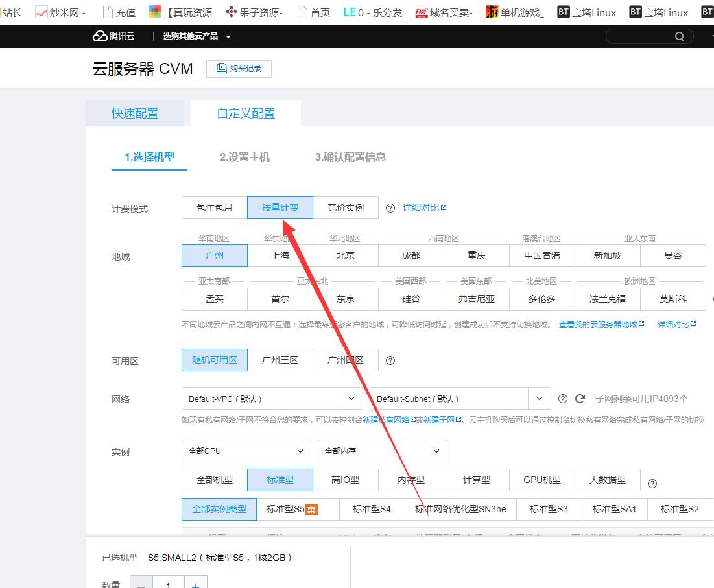Switch to the 快速配置 tab
Screen dimensions: 714x588
tap(135, 113)
